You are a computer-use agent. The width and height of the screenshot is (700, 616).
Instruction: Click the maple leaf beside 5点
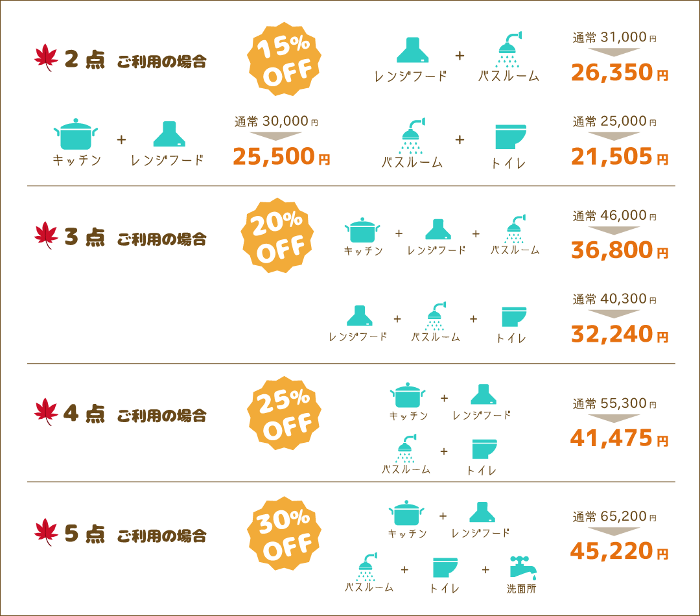coord(46,532)
